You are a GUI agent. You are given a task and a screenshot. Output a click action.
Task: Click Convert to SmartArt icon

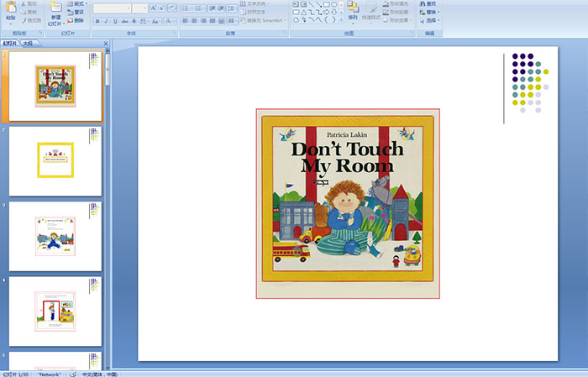[x=243, y=21]
